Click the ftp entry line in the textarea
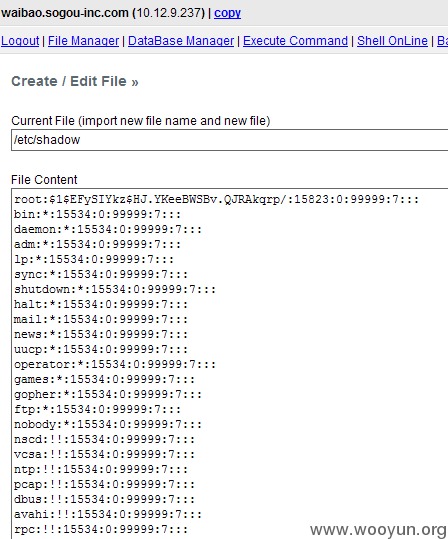Image resolution: width=448 pixels, height=539 pixels. (98, 409)
